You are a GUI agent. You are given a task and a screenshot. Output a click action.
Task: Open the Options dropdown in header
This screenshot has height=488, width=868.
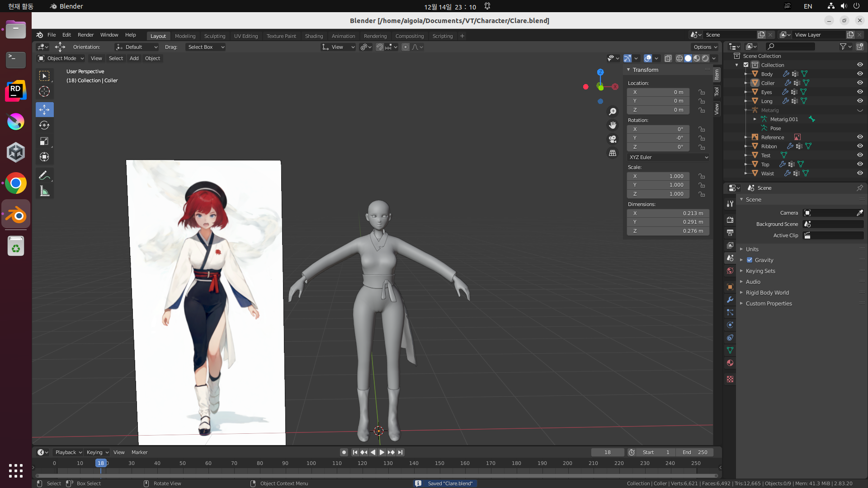pyautogui.click(x=705, y=47)
